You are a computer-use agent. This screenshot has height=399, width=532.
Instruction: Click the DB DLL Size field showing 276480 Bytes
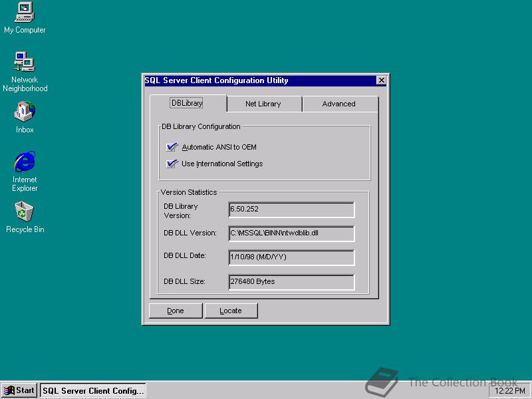pyautogui.click(x=291, y=282)
